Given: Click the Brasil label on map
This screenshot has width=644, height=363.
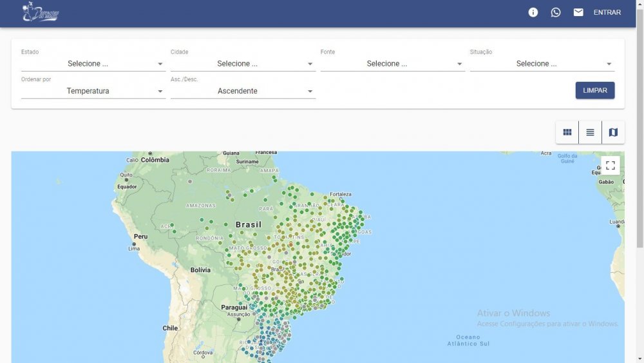Looking at the screenshot, I should click(249, 225).
